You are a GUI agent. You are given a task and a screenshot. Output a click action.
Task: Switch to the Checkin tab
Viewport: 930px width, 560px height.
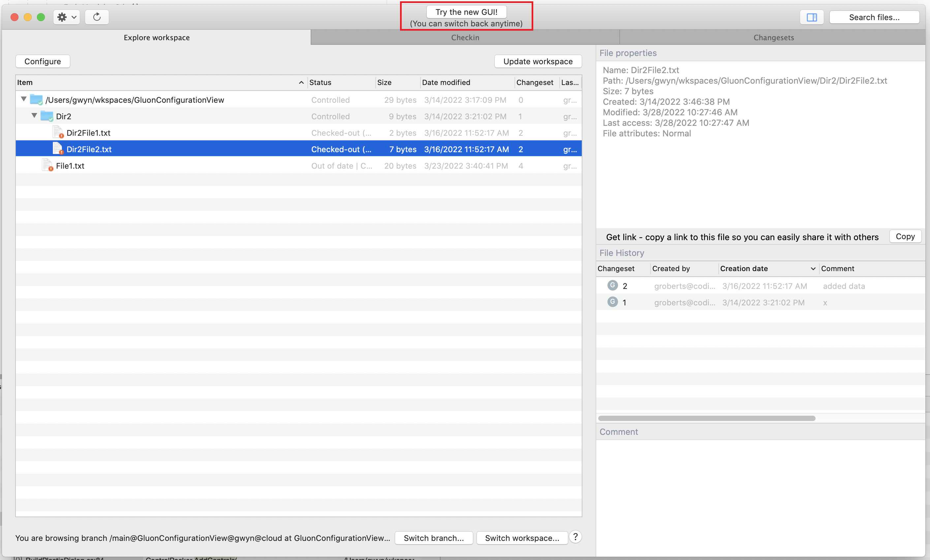pyautogui.click(x=465, y=37)
